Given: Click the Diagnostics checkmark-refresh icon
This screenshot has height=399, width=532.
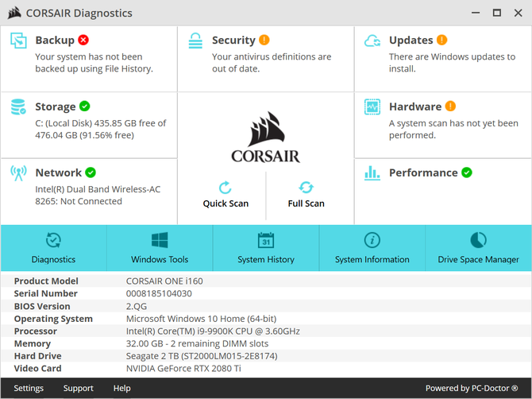Looking at the screenshot, I should pos(53,240).
